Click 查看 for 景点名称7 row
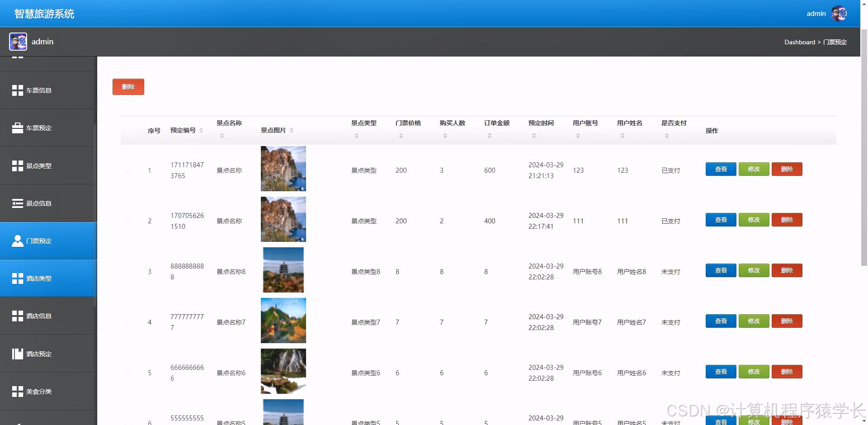The width and height of the screenshot is (868, 425). pos(721,321)
